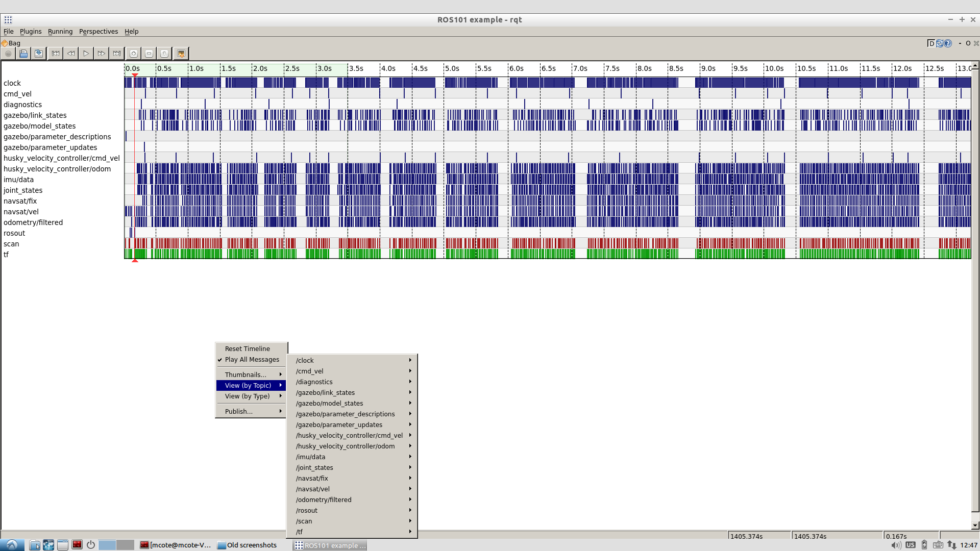Click the red playhead marker on timeline
The width and height of the screenshot is (980, 551).
[x=135, y=75]
